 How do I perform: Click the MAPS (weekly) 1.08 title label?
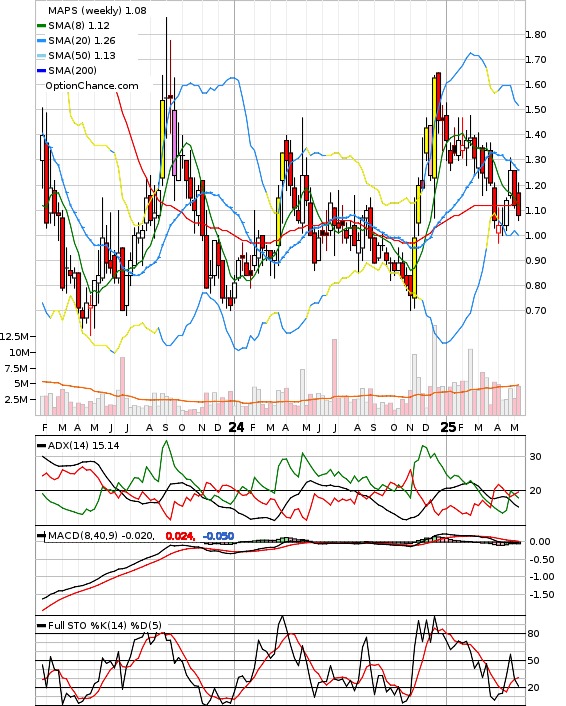97,10
